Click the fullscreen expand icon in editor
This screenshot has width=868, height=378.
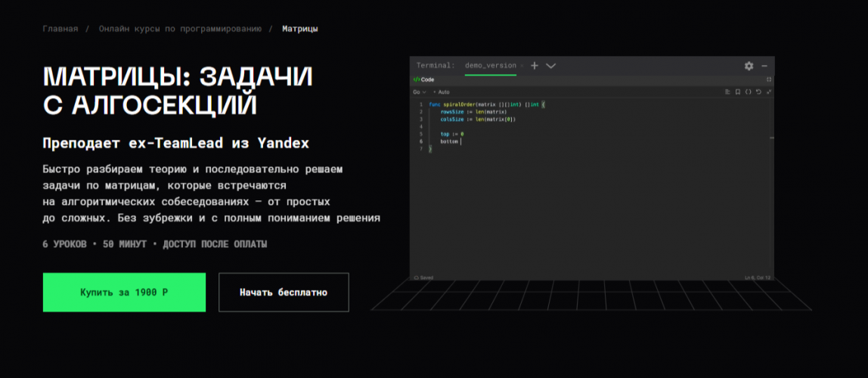pos(768,91)
